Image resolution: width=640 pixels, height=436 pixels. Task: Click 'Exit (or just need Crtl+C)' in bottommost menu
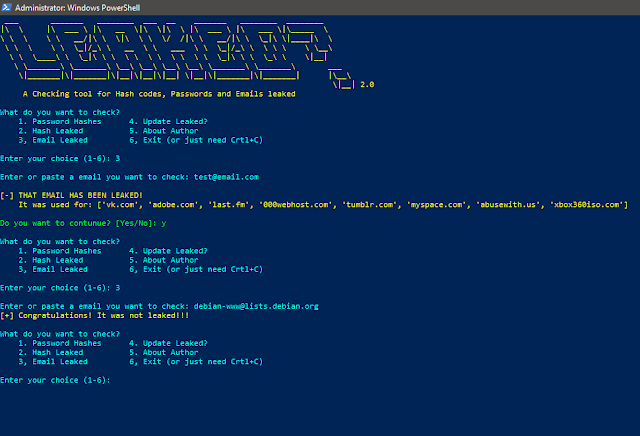point(203,362)
